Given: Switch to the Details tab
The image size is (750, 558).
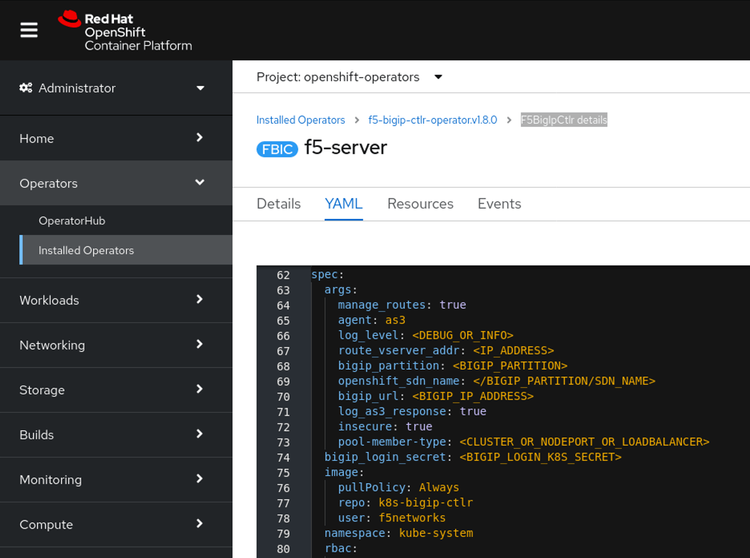Looking at the screenshot, I should pos(278,204).
